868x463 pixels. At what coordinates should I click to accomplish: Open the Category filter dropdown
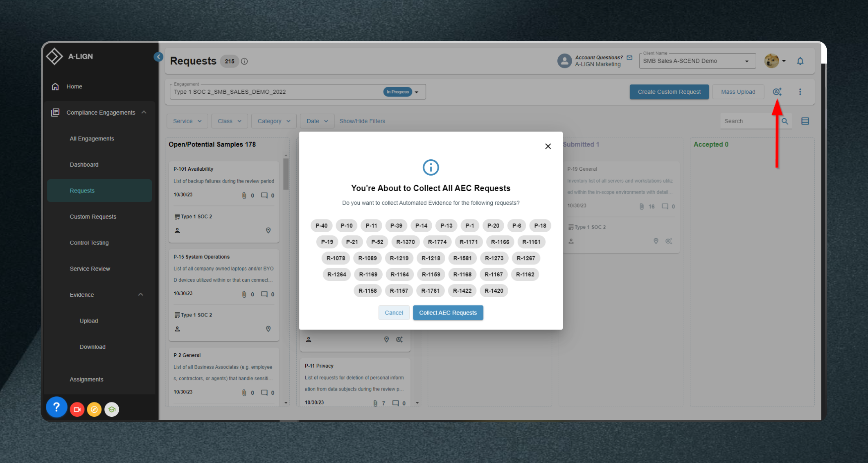pyautogui.click(x=274, y=121)
